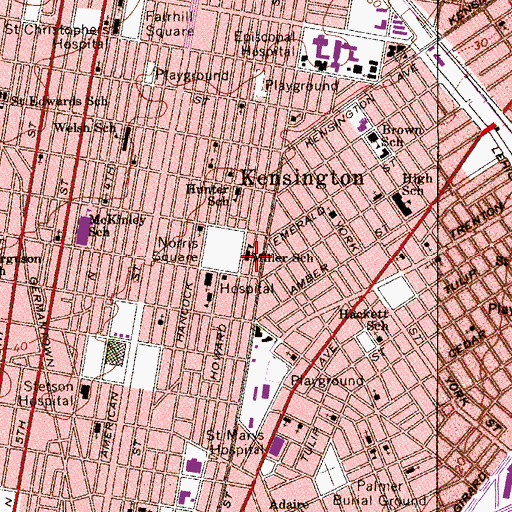Click the Fairhill Square label

(170, 24)
